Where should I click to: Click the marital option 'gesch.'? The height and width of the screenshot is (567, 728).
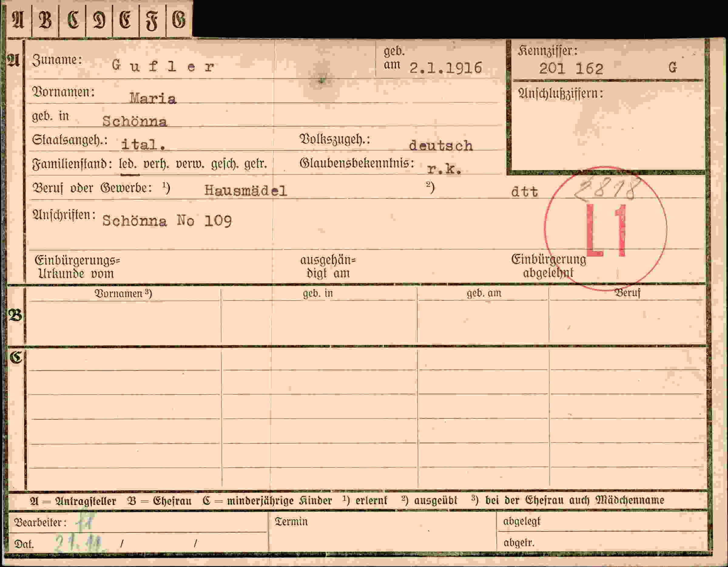click(x=225, y=165)
